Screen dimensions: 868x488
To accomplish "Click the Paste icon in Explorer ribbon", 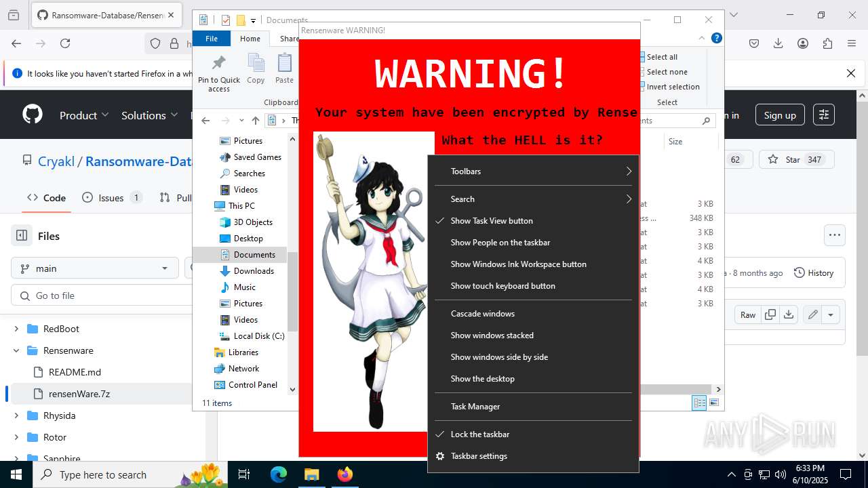I will coord(284,63).
